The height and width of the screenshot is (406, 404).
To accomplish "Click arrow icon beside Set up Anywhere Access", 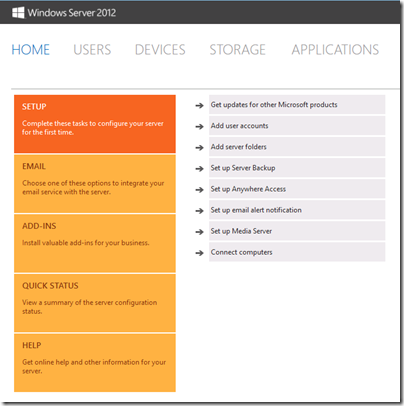I will pyautogui.click(x=199, y=190).
